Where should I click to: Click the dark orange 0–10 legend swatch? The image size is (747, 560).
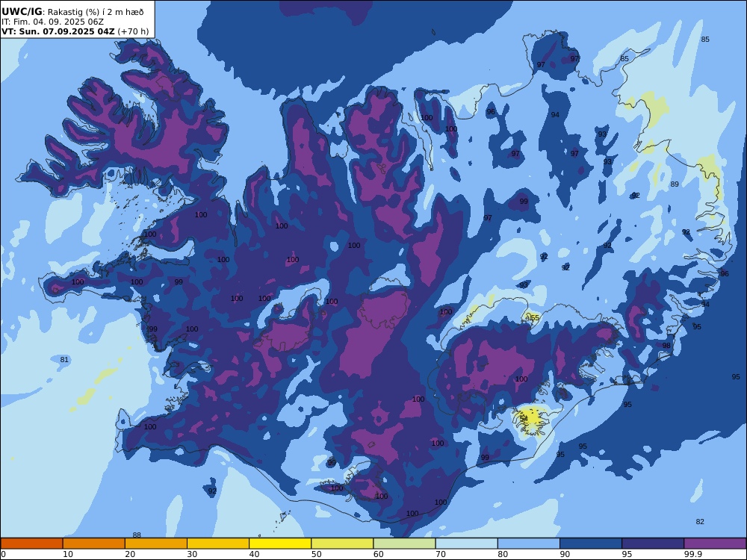[31, 544]
